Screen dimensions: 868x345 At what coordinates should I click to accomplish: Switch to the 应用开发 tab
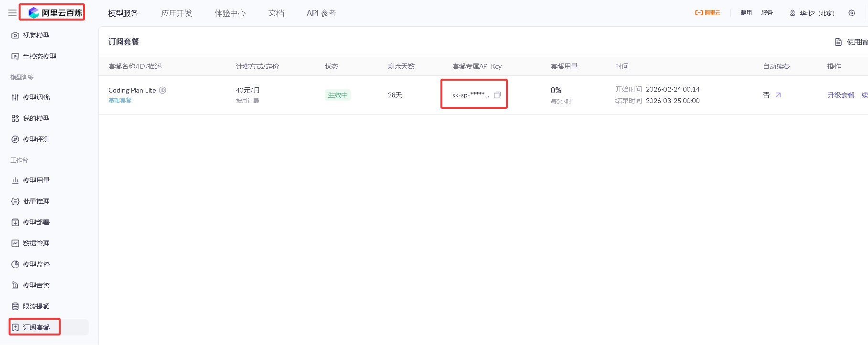[177, 13]
